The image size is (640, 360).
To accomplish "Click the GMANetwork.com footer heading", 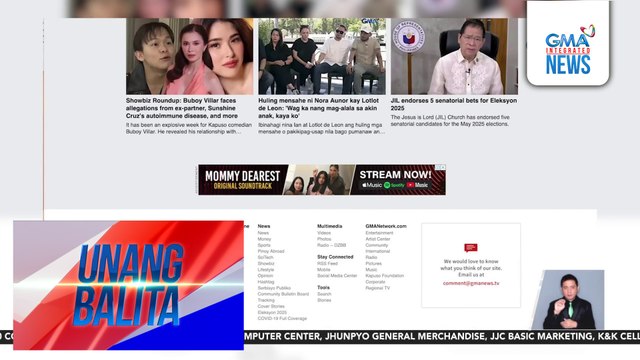I will (386, 226).
